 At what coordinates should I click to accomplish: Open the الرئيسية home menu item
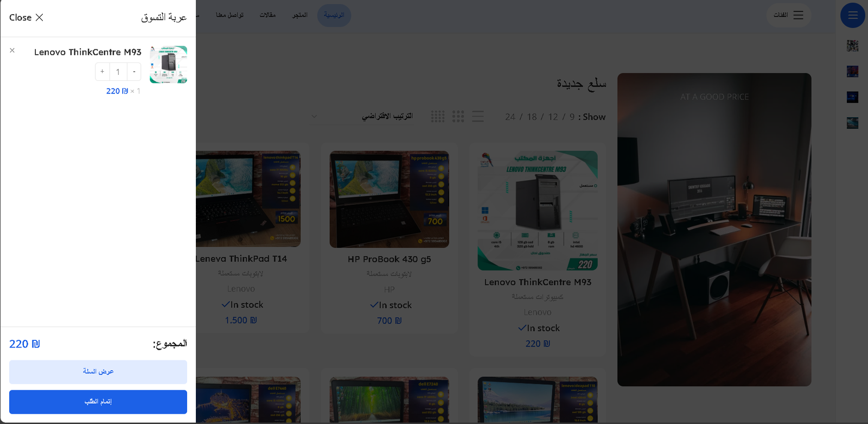click(x=334, y=15)
